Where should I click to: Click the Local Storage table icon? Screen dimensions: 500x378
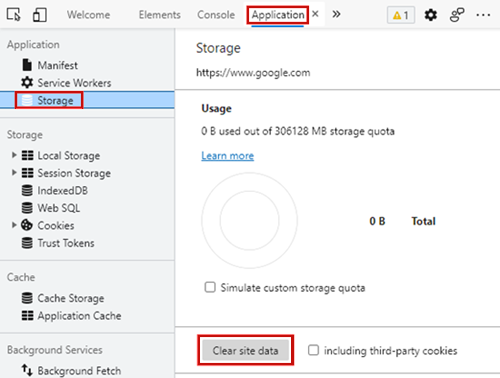pyautogui.click(x=27, y=155)
